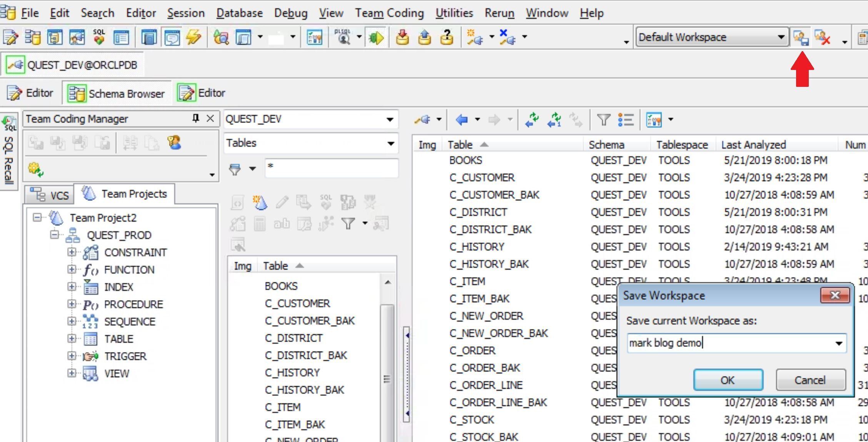
Task: Open the Utilities menu
Action: coord(454,13)
